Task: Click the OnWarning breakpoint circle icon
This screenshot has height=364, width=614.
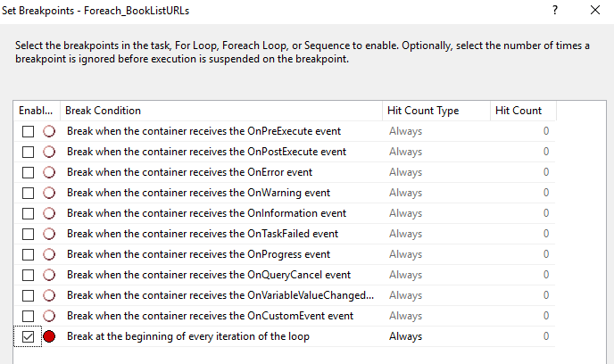Action: [49, 193]
